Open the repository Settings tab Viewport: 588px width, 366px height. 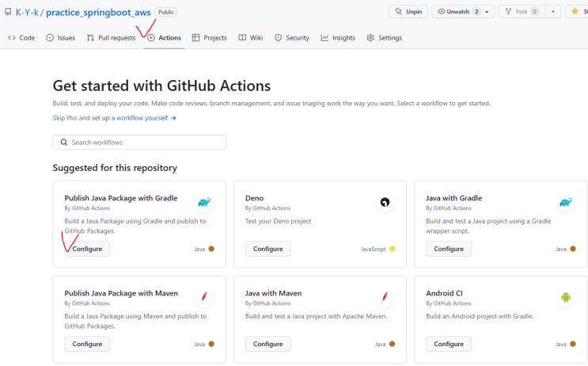pyautogui.click(x=385, y=38)
